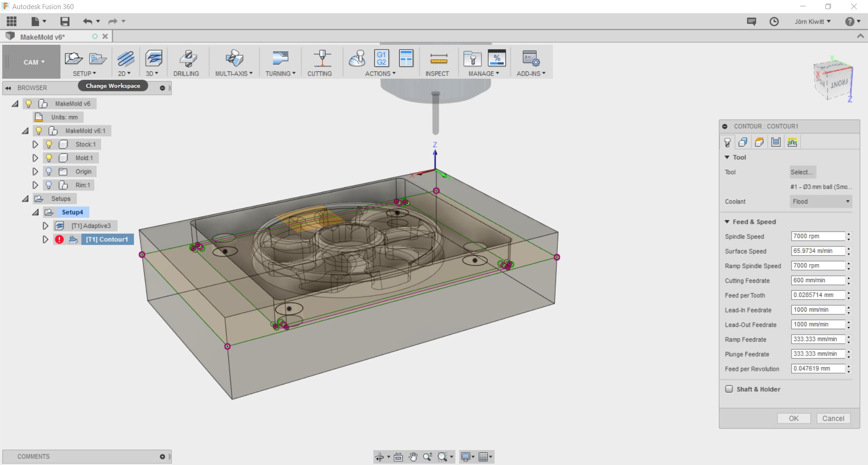Collapse the Setup4 tree node
868x465 pixels.
click(x=35, y=212)
